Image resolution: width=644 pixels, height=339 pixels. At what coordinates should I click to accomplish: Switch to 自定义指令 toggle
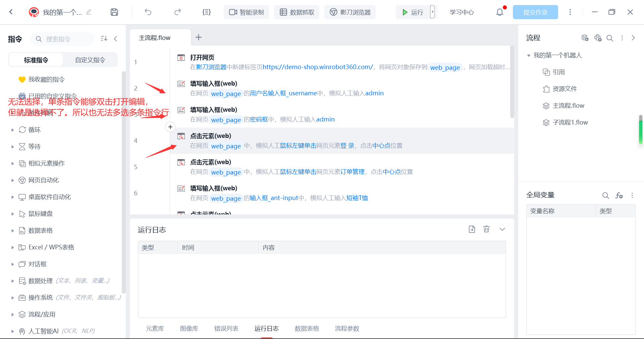pyautogui.click(x=90, y=60)
